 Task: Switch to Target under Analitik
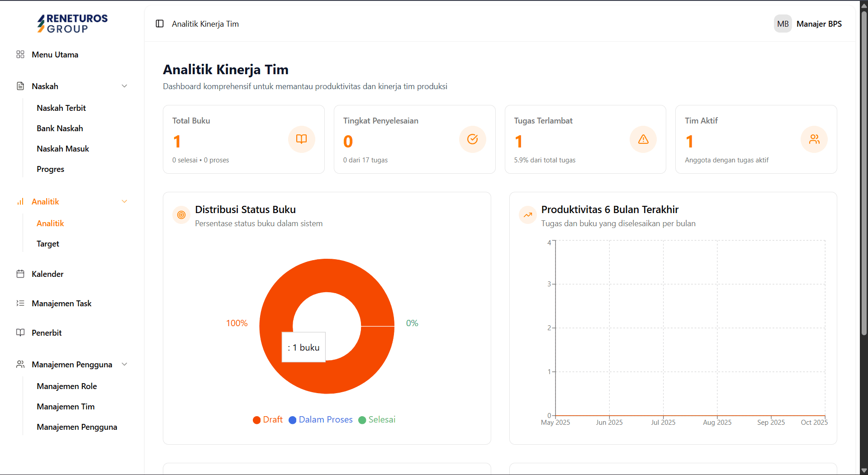47,243
